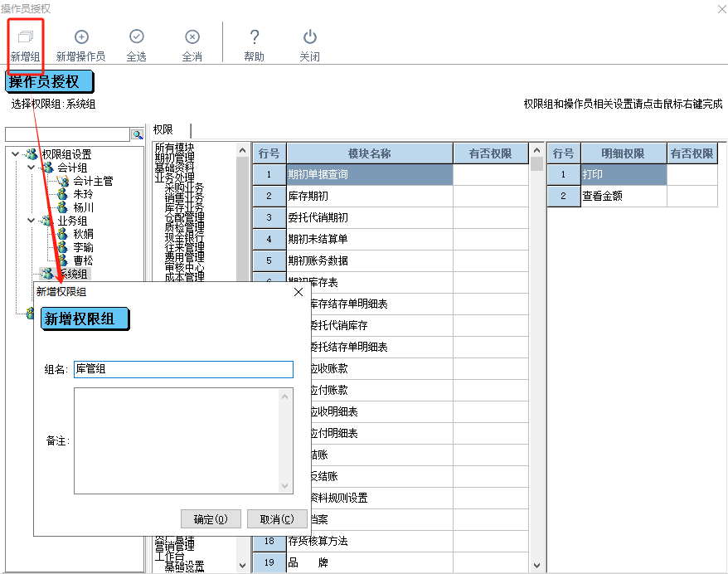Select the 存货核算方法 row
Image resolution: width=728 pixels, height=574 pixels.
(x=370, y=541)
